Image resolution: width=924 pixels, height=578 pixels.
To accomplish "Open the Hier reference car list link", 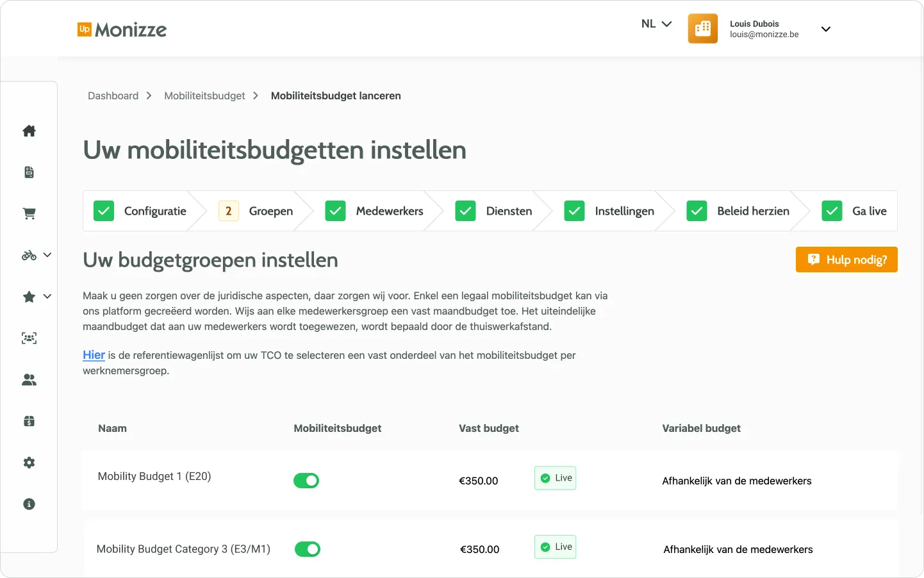I will pos(94,354).
